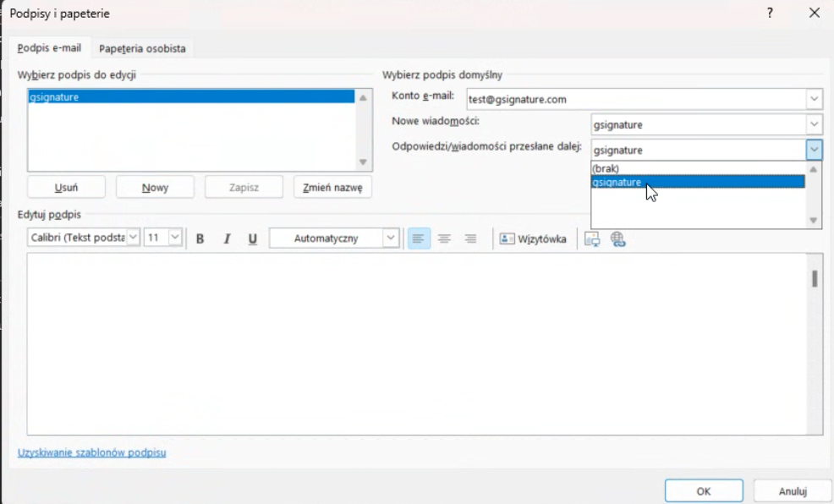Center signature text
The height and width of the screenshot is (504, 834).
444,238
